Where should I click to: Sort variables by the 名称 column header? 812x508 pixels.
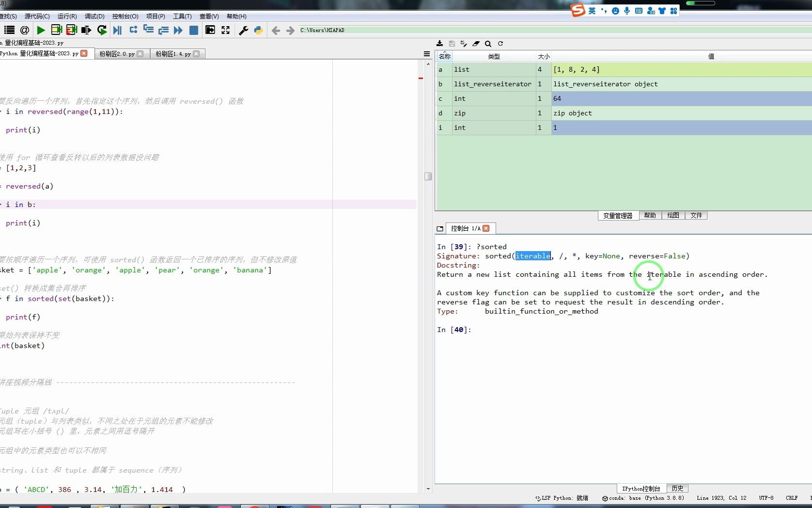tap(444, 56)
